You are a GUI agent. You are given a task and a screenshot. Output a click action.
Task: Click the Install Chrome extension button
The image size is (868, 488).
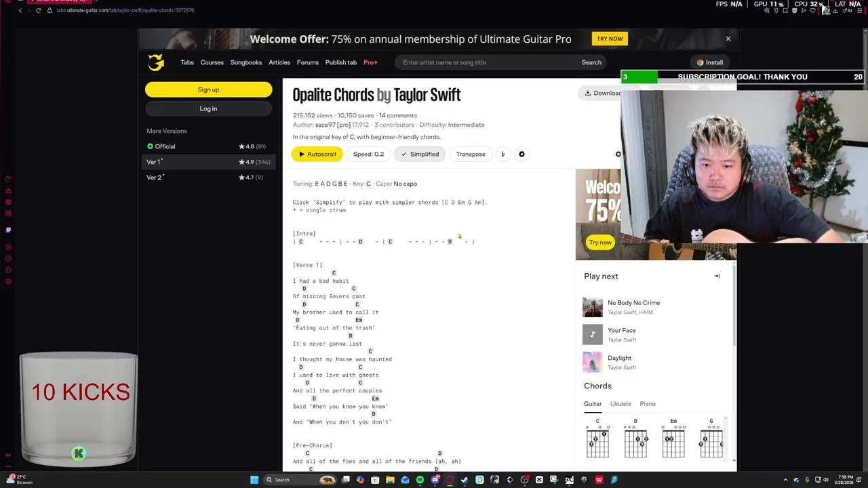pos(710,62)
